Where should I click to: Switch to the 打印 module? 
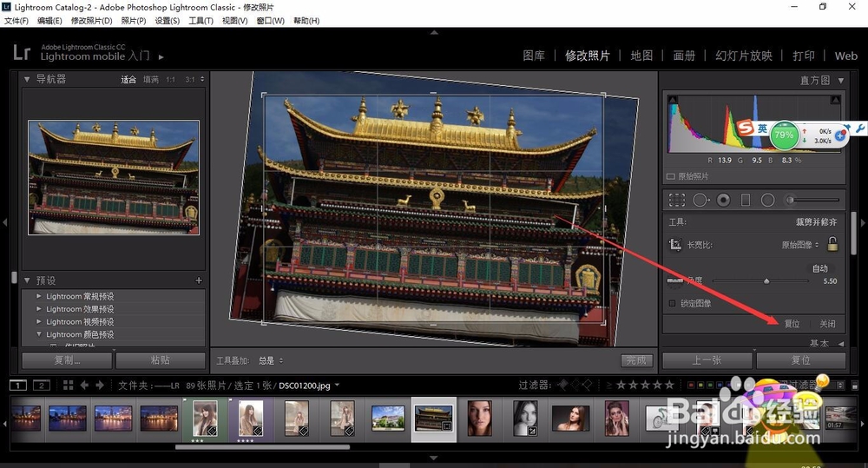803,56
